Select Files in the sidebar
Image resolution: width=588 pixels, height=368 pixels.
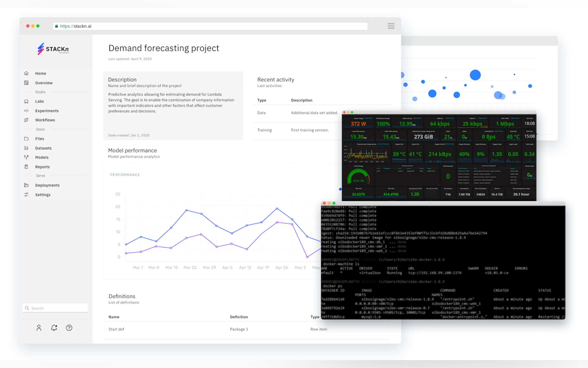pos(40,139)
